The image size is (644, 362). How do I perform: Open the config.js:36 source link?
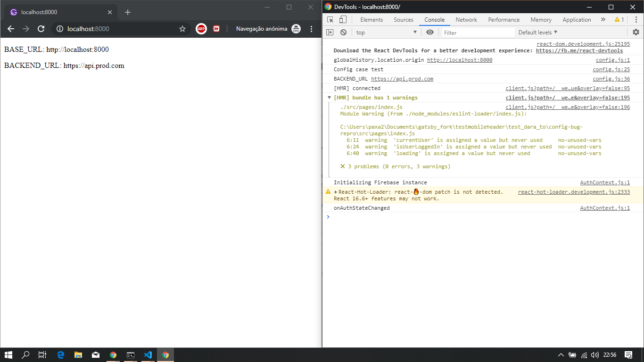click(611, 79)
